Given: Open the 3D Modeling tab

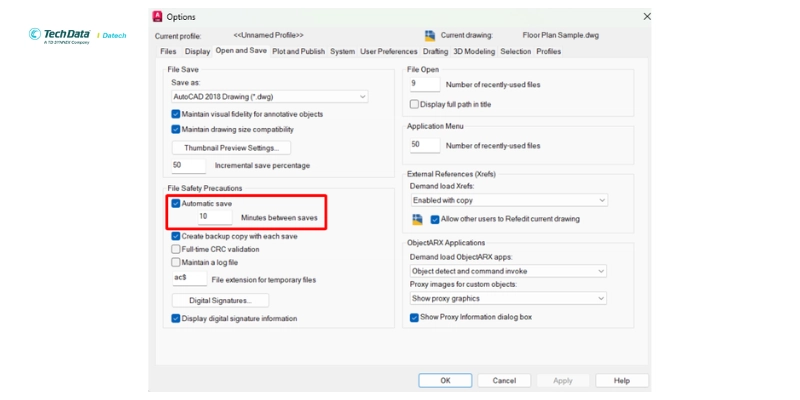Looking at the screenshot, I should pos(474,52).
